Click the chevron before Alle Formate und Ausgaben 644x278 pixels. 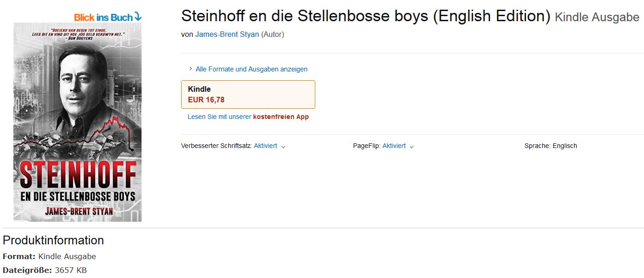(191, 69)
